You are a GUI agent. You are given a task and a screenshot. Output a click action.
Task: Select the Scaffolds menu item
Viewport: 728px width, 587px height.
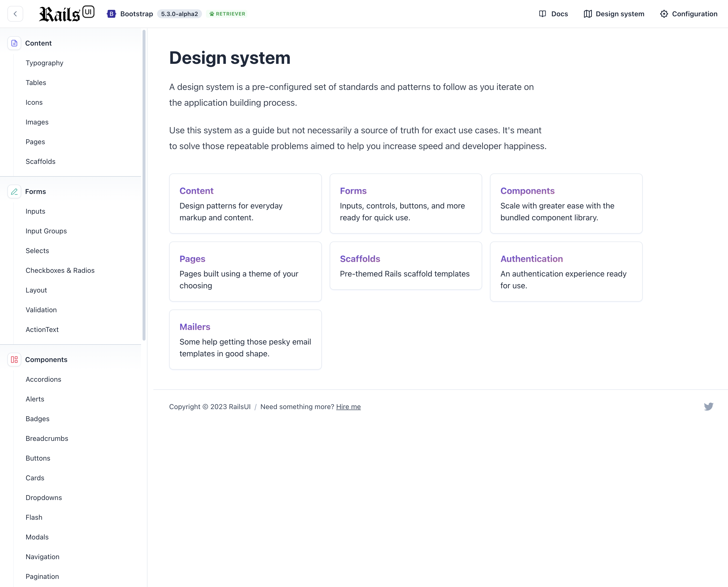coord(40,161)
